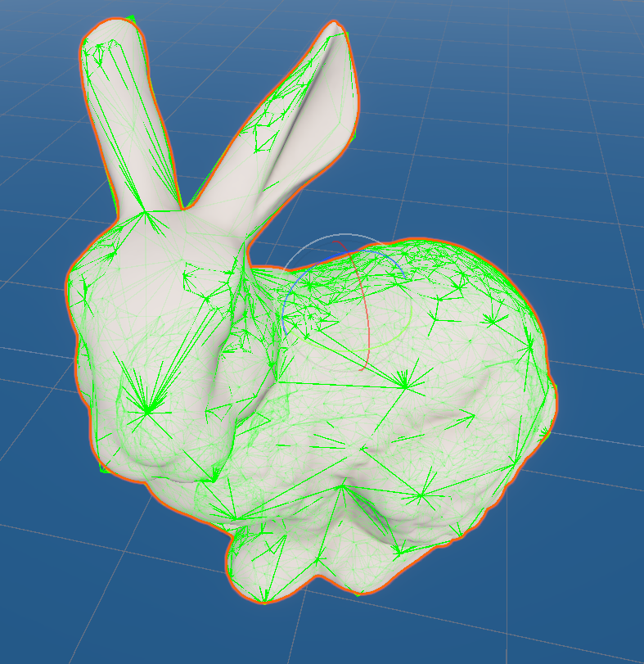644x664 pixels.
Task: Click the outer white gizmo rotation ring
Action: click(x=345, y=234)
